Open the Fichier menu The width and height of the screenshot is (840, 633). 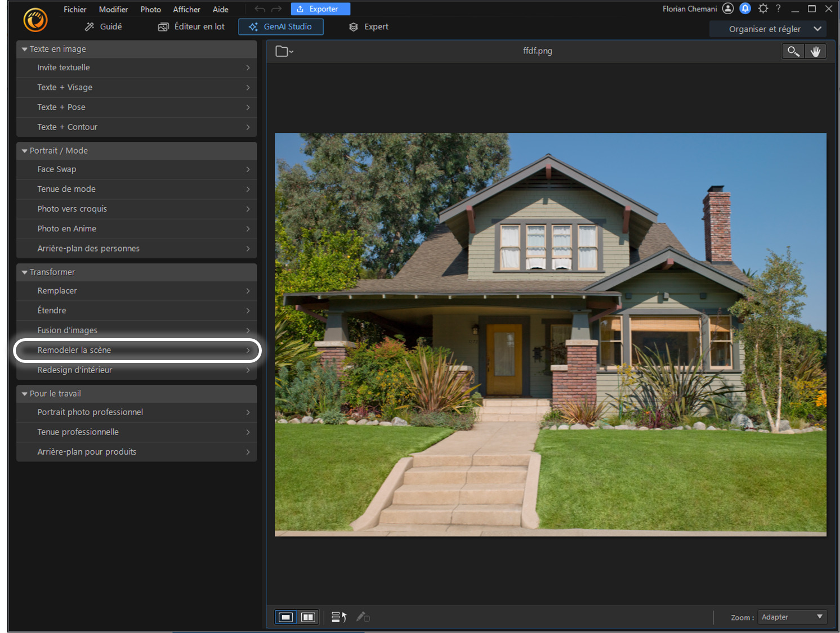tap(75, 10)
